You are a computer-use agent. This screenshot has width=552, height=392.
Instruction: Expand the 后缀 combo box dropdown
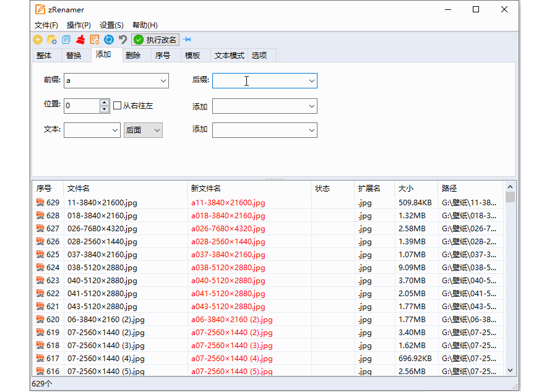311,80
